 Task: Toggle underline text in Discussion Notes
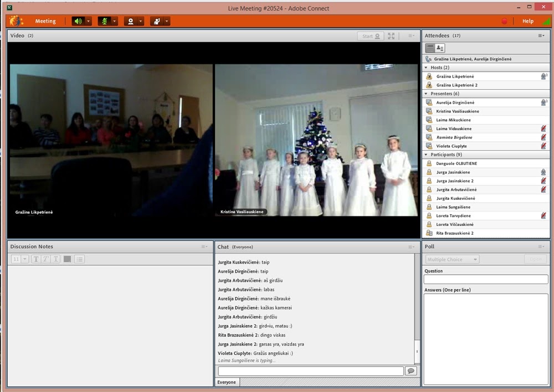[56, 259]
